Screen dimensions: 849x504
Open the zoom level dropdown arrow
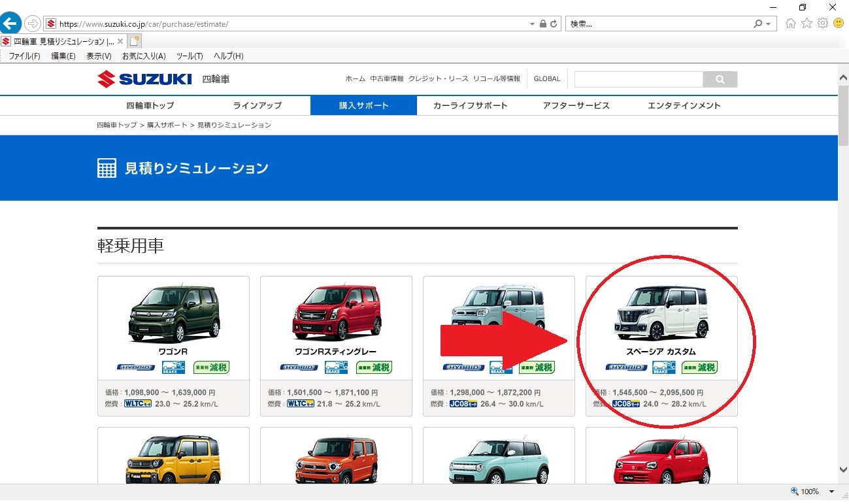[831, 492]
